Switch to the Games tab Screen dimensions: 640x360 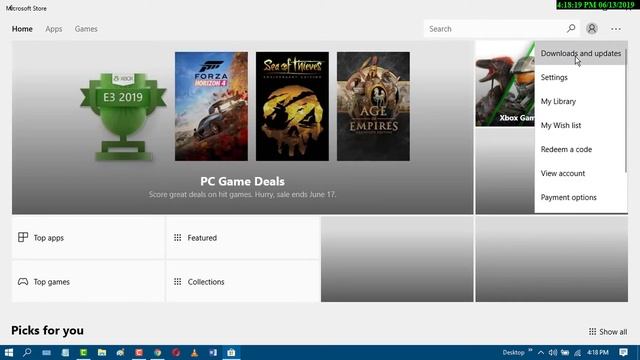click(x=86, y=29)
